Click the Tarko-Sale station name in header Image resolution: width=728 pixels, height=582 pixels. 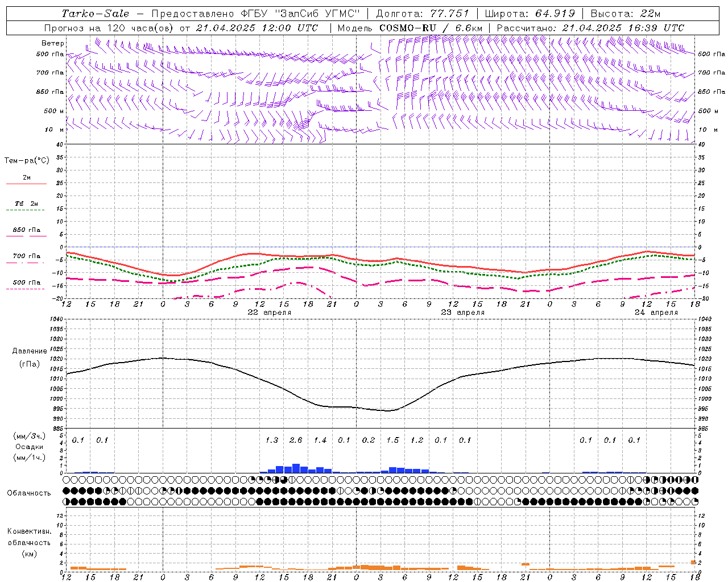point(96,14)
